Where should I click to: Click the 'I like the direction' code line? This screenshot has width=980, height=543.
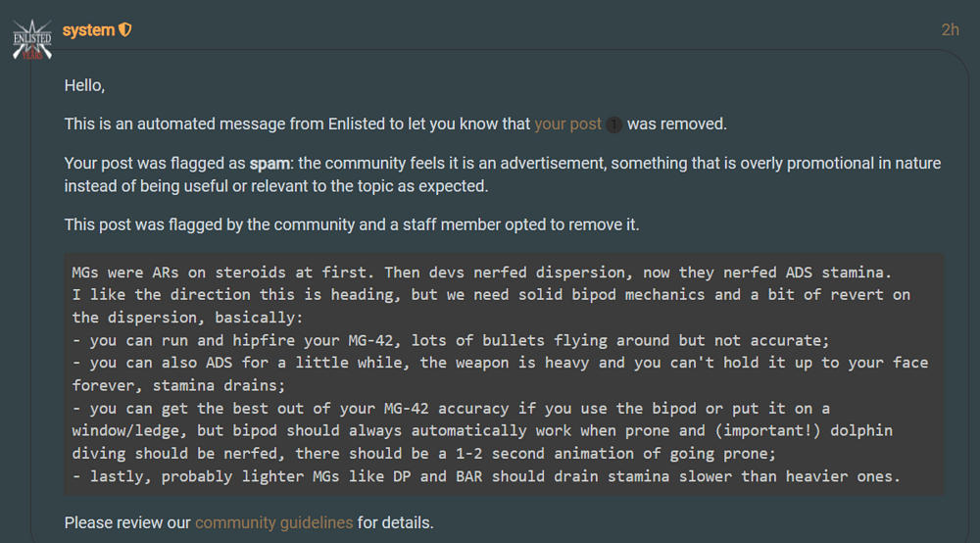[491, 295]
